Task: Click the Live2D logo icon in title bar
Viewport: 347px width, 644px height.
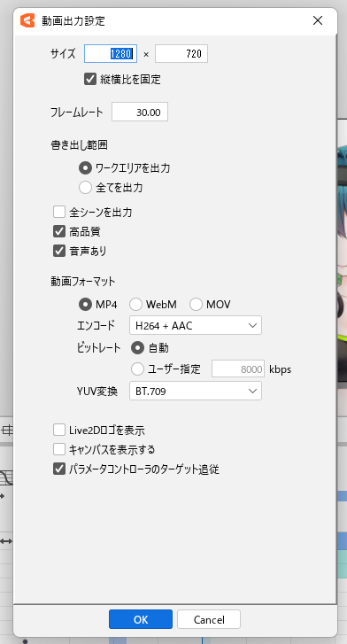Action: (x=27, y=20)
